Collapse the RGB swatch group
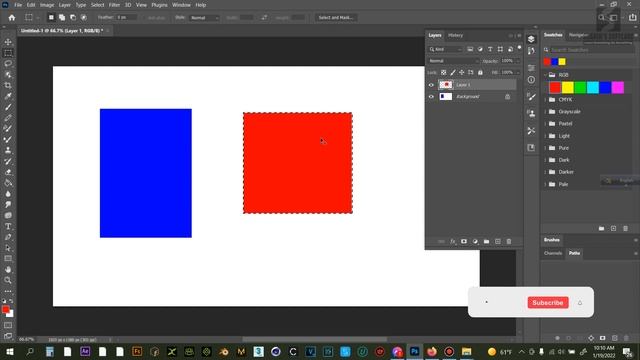The image size is (640, 360). (x=546, y=75)
